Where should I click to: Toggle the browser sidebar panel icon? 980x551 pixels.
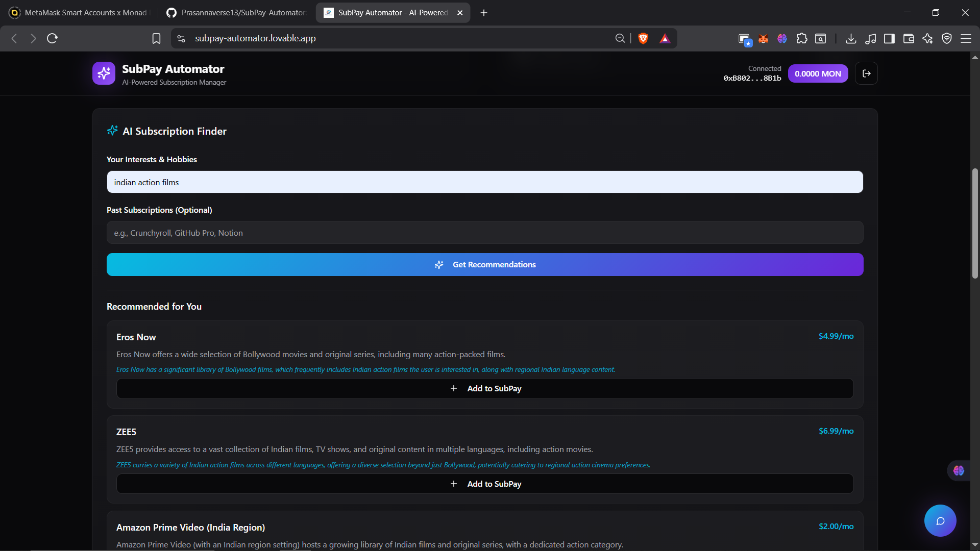tap(889, 38)
